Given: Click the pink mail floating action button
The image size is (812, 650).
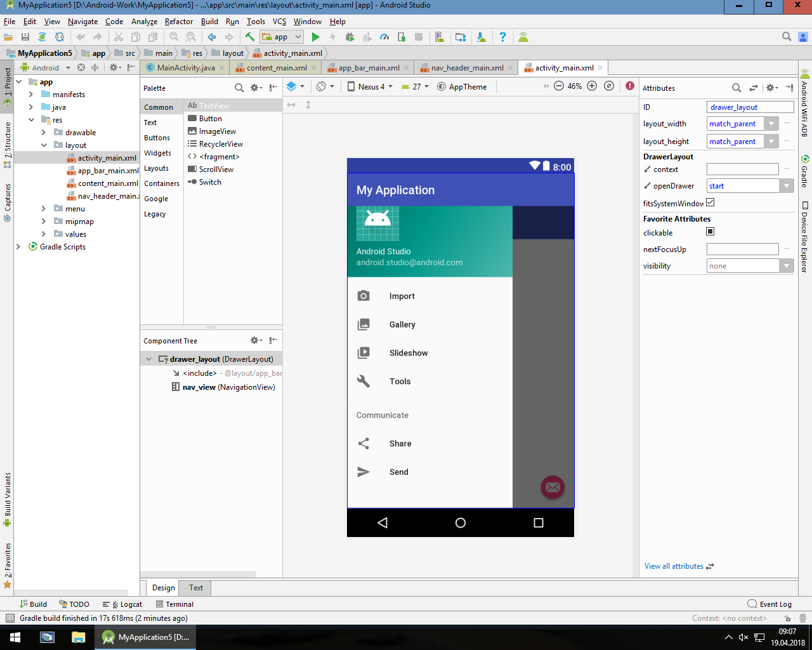Looking at the screenshot, I should coord(553,487).
